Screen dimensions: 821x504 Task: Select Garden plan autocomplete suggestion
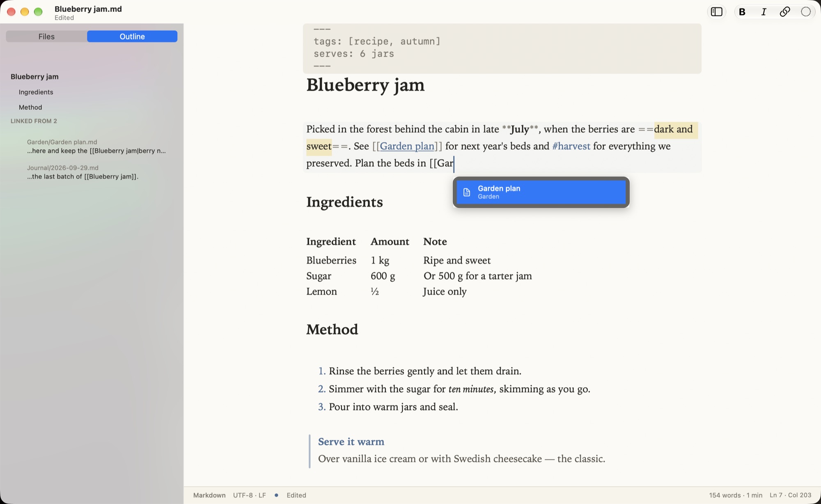tap(541, 192)
